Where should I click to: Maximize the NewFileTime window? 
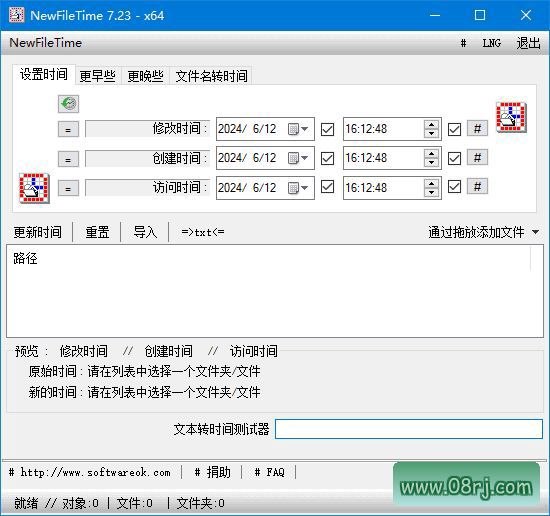[x=480, y=15]
